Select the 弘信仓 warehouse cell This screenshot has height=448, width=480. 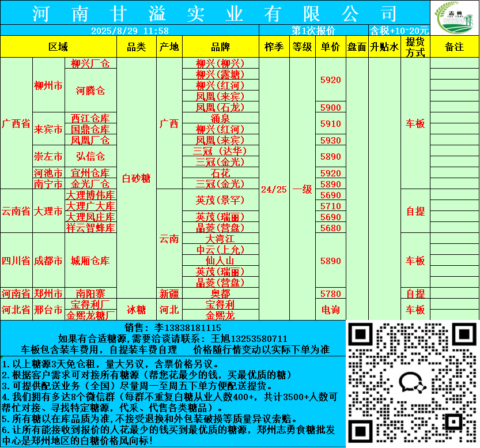(90, 156)
